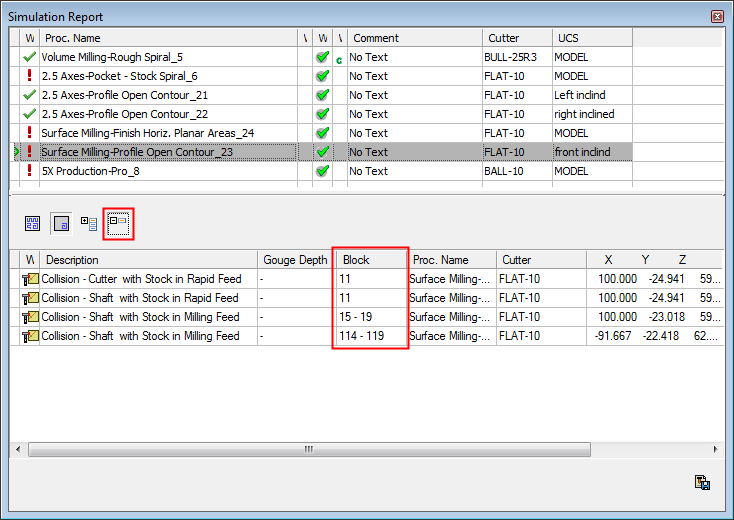Click the collapse icon highlighted in red

118,224
